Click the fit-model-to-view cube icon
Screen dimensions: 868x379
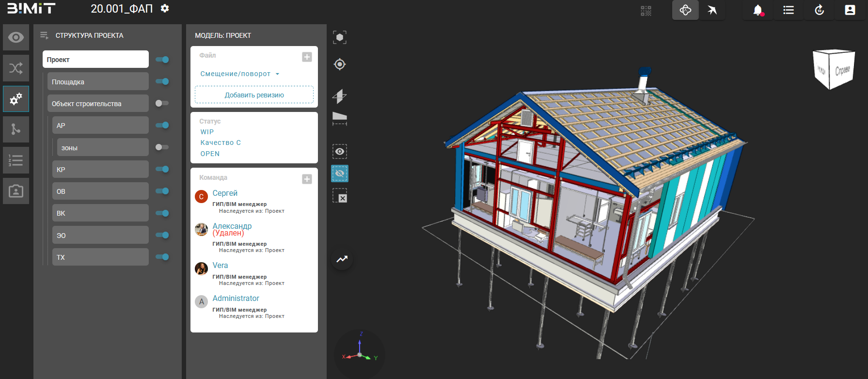(340, 37)
